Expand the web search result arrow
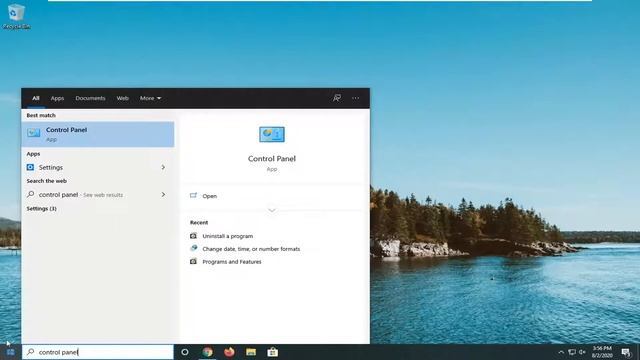 (x=163, y=195)
